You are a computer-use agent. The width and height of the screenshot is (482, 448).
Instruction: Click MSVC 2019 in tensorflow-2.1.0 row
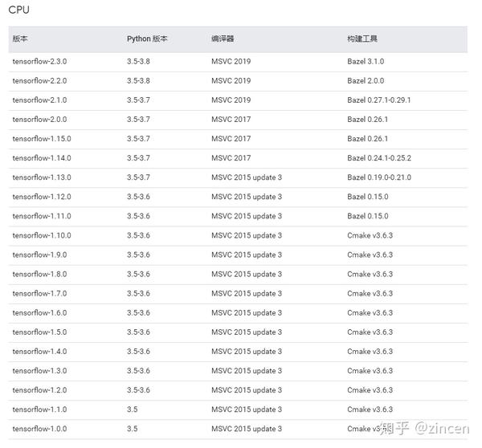[231, 100]
